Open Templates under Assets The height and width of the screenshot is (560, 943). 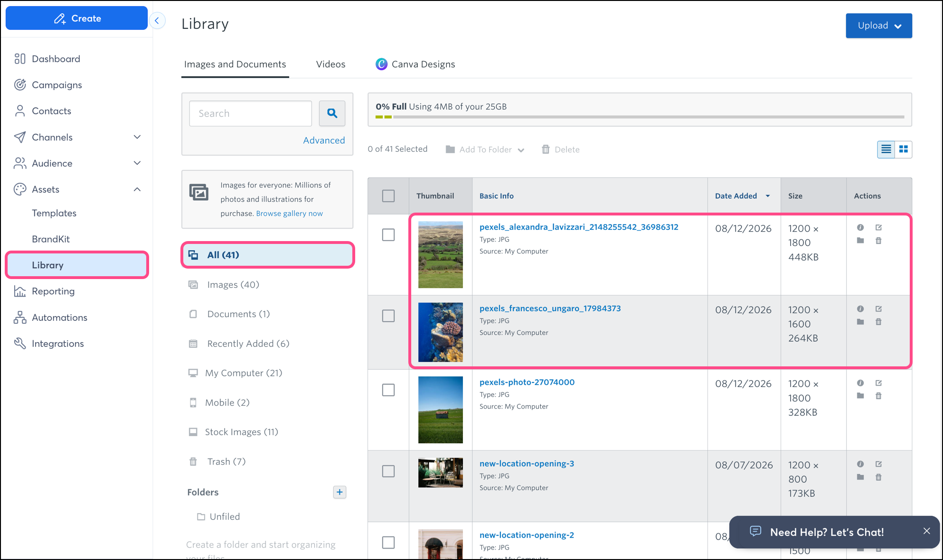(x=54, y=213)
